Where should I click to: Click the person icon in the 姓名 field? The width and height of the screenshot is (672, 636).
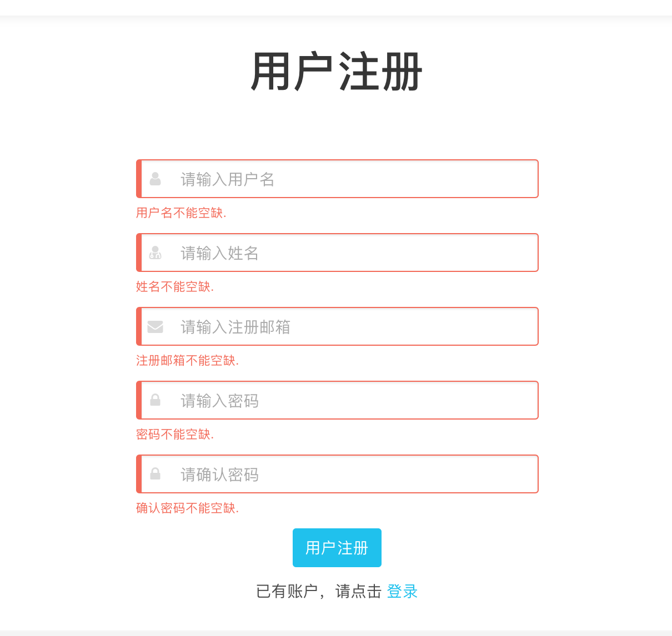tap(156, 253)
